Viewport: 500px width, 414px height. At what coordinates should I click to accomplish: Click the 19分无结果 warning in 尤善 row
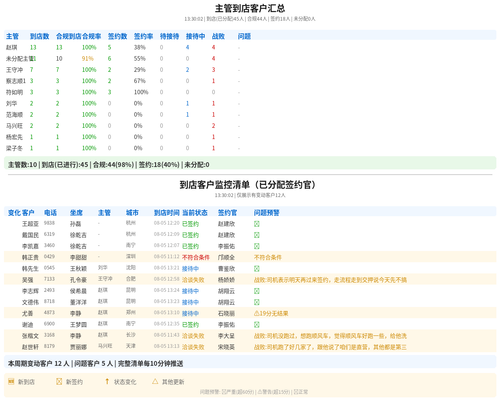pos(271,313)
